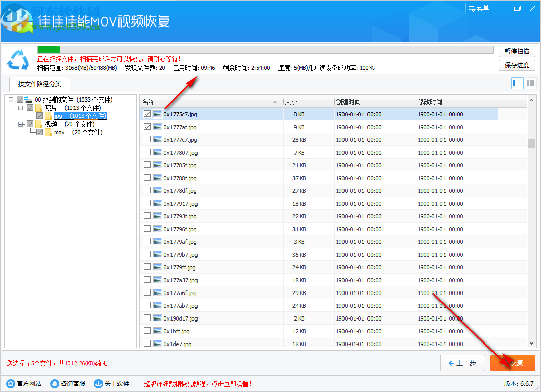
Task: Pause scanning with 暂停扫描 button
Action: point(517,51)
